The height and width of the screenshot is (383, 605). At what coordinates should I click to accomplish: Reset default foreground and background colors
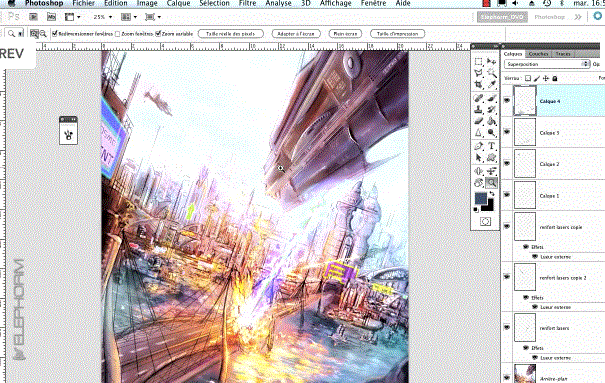coord(476,209)
